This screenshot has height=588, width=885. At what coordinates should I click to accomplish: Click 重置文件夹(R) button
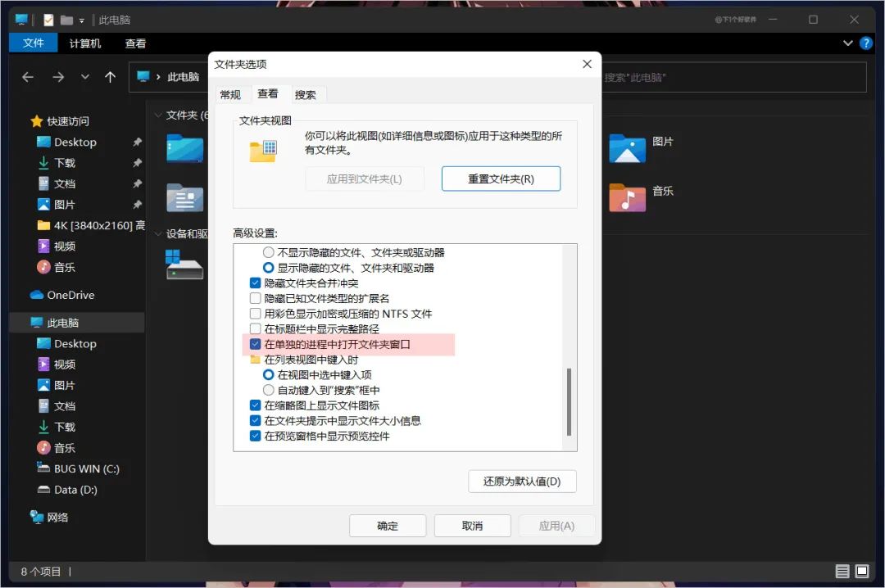tap(501, 179)
